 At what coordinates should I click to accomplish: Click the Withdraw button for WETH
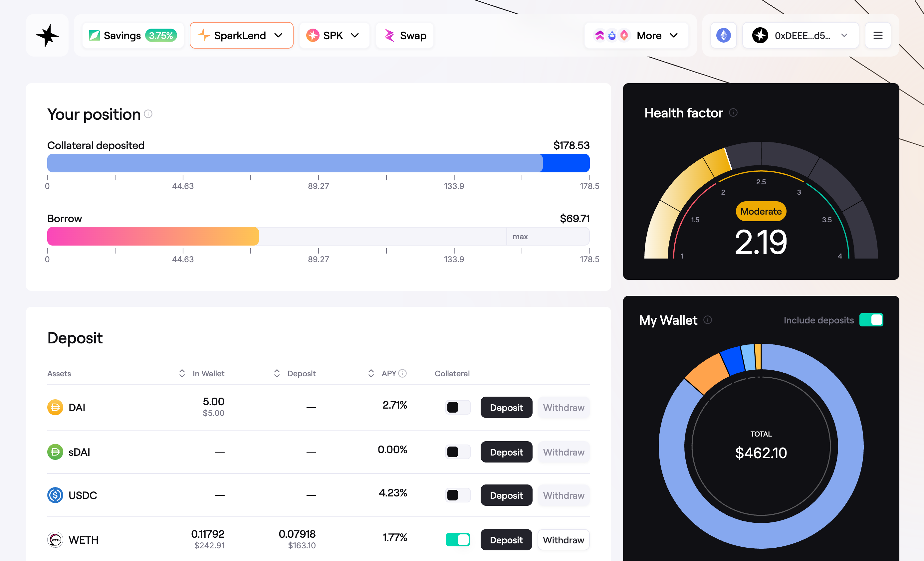coord(563,540)
